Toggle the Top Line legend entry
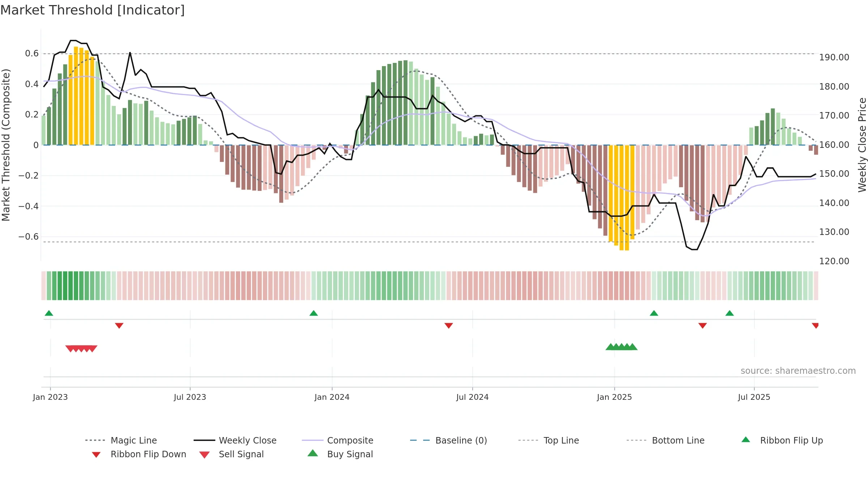 (548, 440)
